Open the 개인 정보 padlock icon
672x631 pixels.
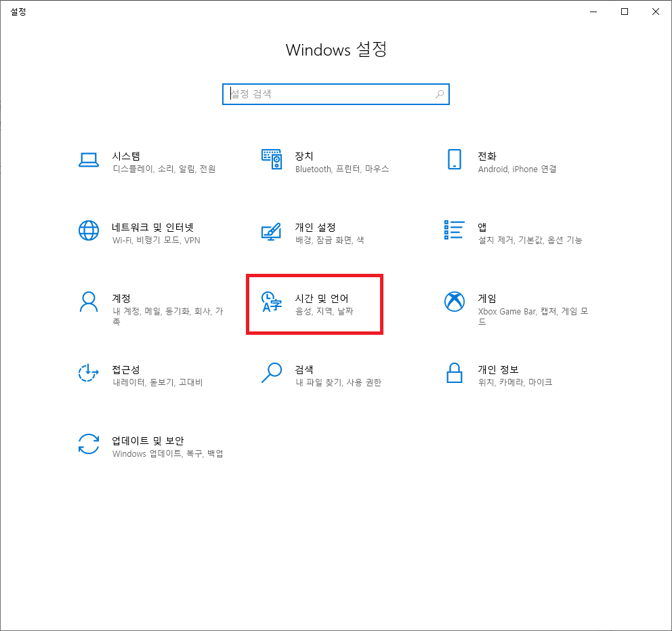pyautogui.click(x=455, y=373)
